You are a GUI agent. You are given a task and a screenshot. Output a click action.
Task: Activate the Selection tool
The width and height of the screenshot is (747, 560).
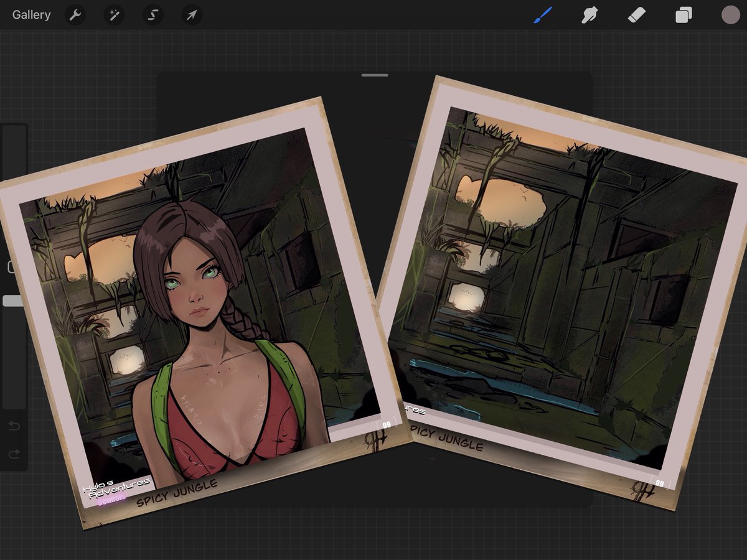click(x=153, y=14)
